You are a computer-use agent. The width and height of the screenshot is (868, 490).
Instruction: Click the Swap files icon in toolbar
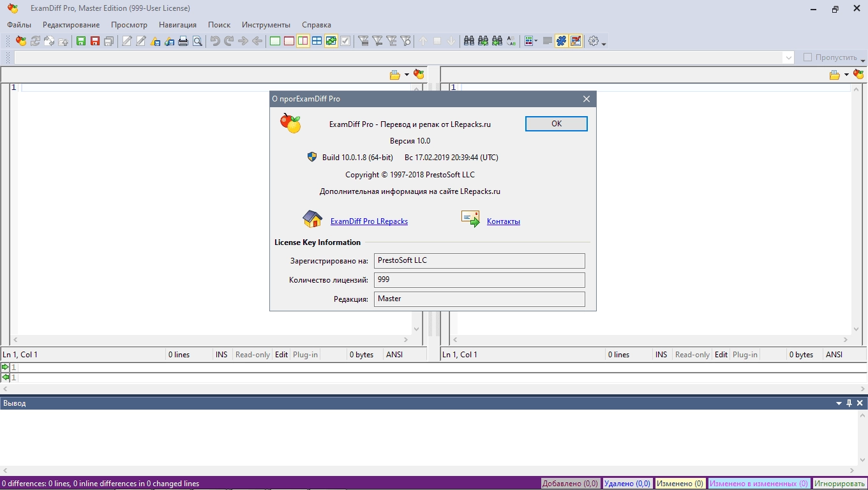[x=49, y=41]
